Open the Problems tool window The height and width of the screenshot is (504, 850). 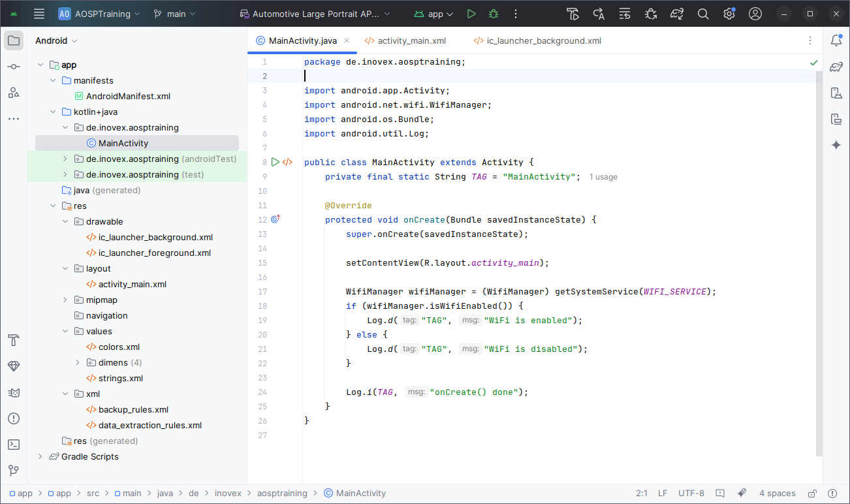(x=14, y=418)
